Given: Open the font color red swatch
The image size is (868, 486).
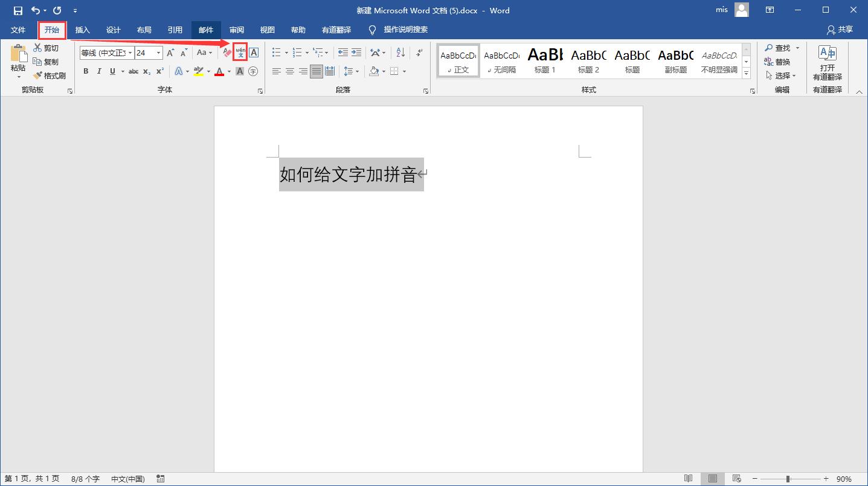Looking at the screenshot, I should click(219, 71).
